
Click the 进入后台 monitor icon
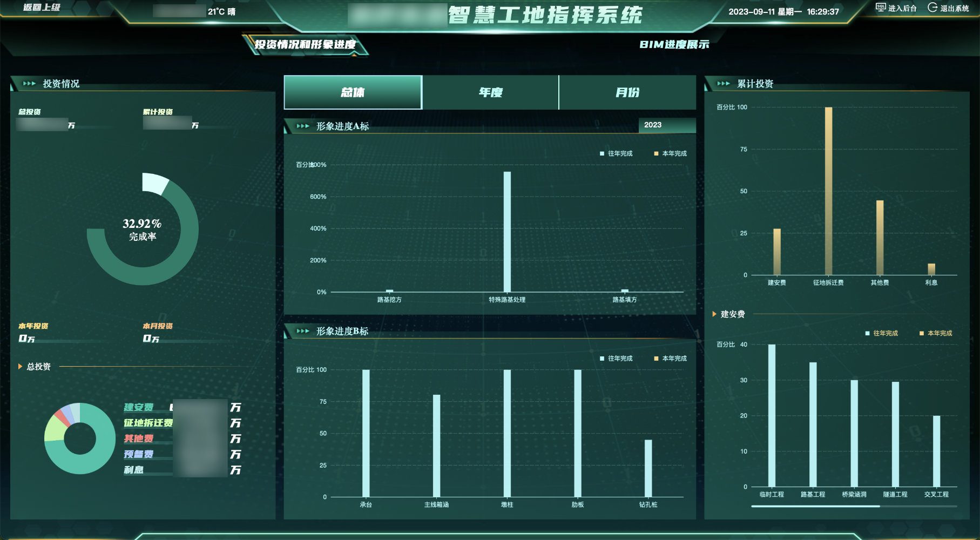click(x=881, y=8)
